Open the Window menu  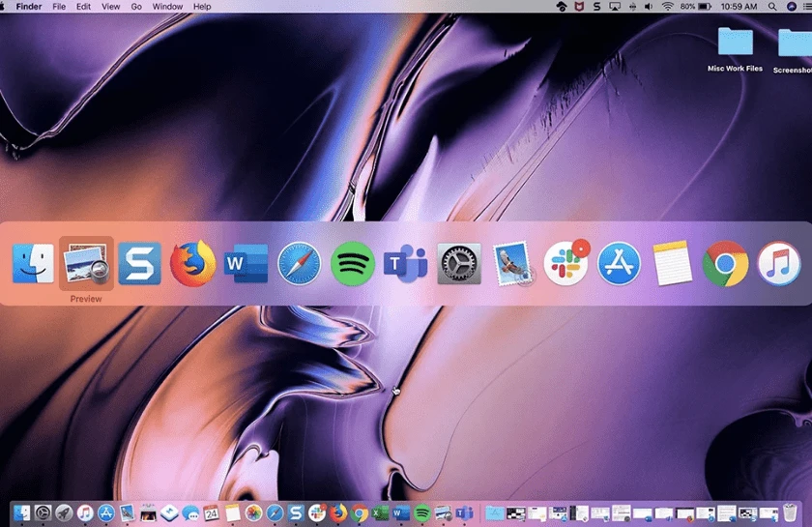pyautogui.click(x=167, y=7)
